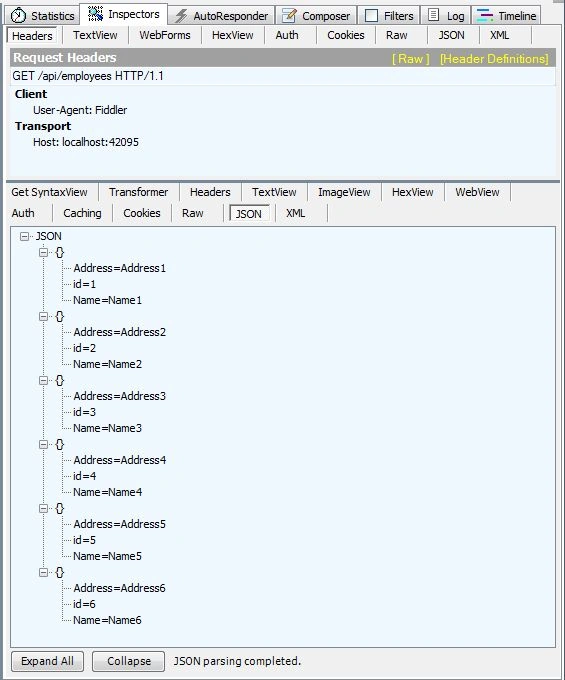The height and width of the screenshot is (680, 565).
Task: Collapse the object containing Address6
Action: point(43,572)
